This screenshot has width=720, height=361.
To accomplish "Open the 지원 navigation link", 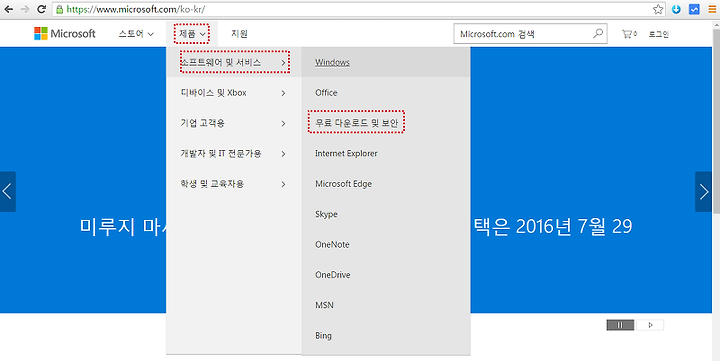I will click(239, 34).
